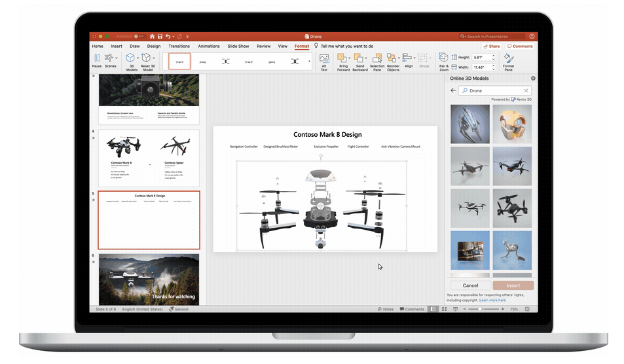The width and height of the screenshot is (624, 364).
Task: Toggle the AutoSave switch
Action: 139,36
